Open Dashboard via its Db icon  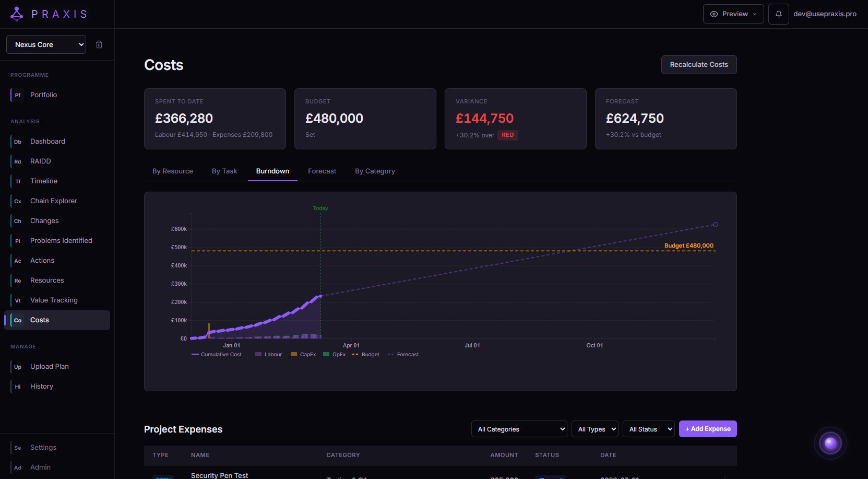[x=18, y=142]
